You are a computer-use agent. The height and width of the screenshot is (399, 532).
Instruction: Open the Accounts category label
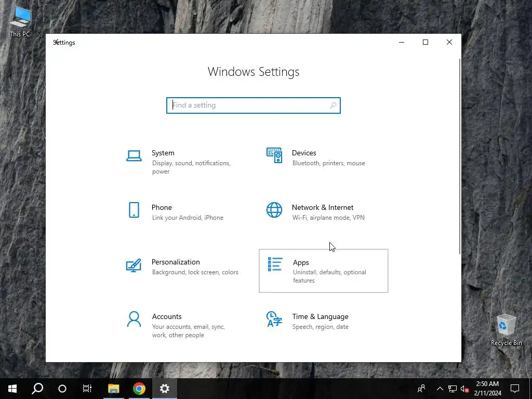coord(167,316)
